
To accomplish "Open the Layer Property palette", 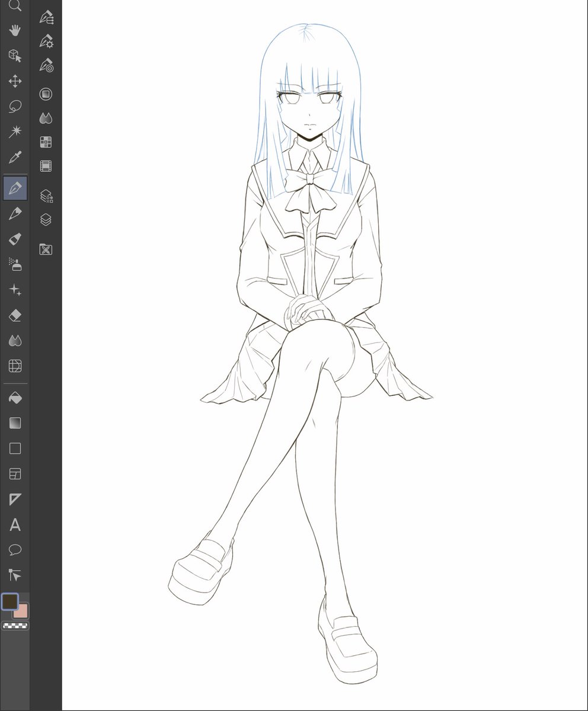I will 46,196.
